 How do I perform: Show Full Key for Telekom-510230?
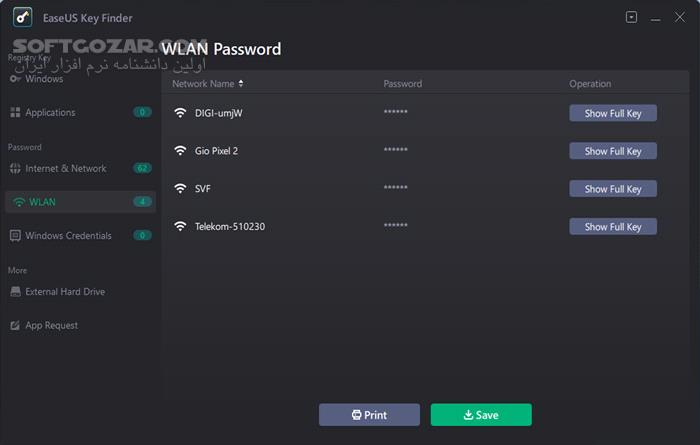point(613,226)
